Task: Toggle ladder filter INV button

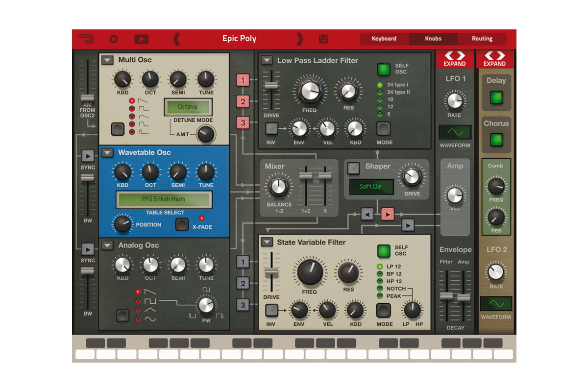Action: pyautogui.click(x=271, y=129)
